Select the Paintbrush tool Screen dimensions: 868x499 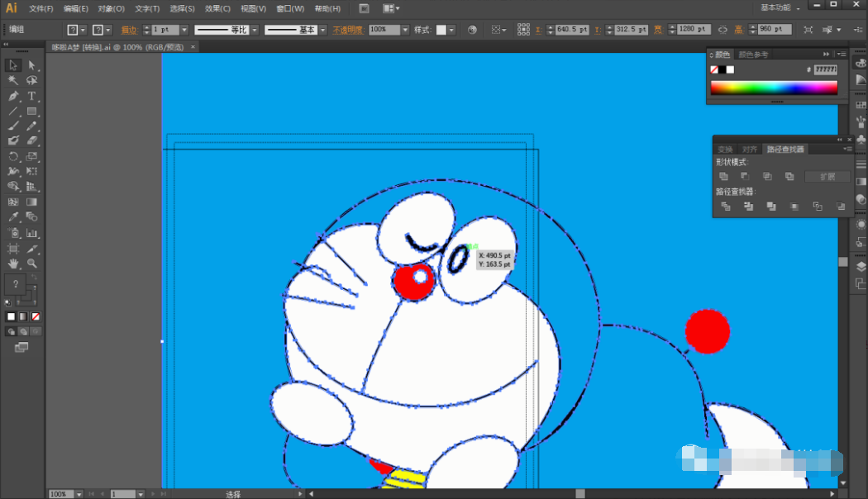coord(12,126)
